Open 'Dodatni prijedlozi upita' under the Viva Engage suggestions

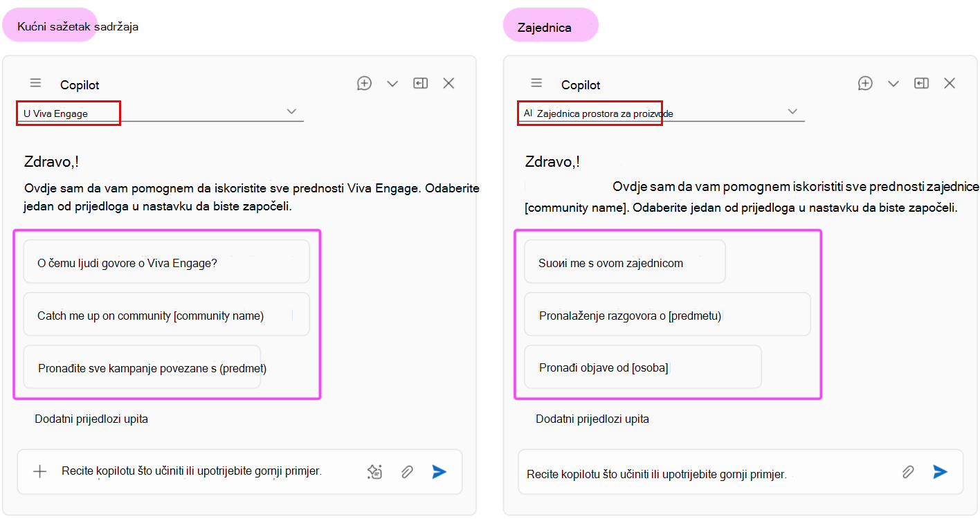(x=91, y=419)
